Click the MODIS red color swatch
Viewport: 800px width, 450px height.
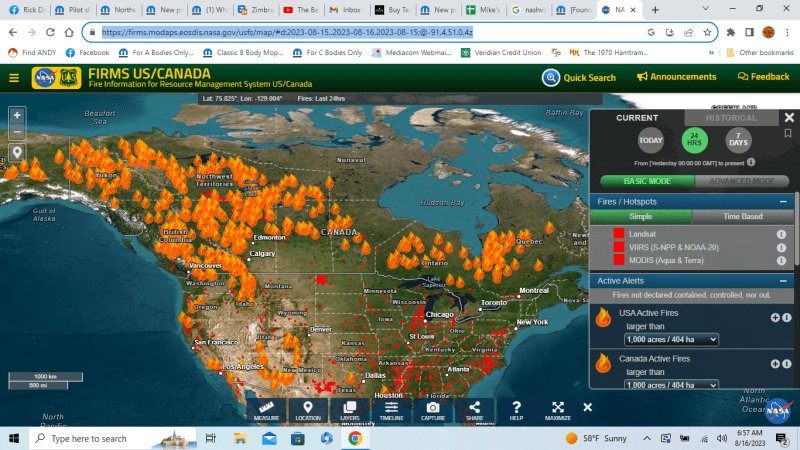619,260
